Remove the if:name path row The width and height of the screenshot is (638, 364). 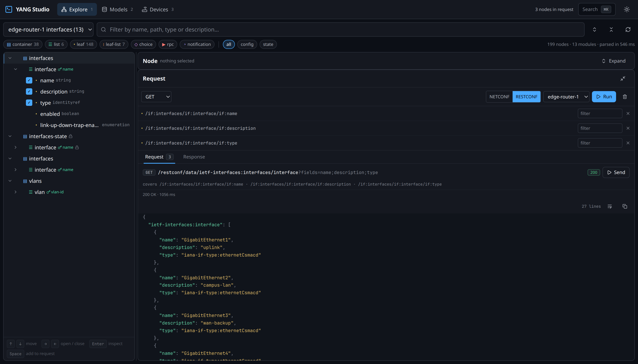coord(628,113)
